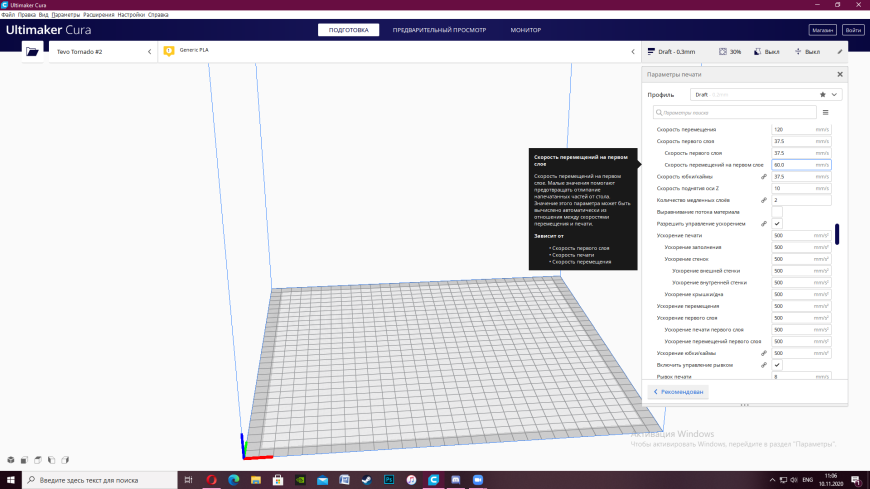Click link icon beside Включить управление рывком
The image size is (870, 489).
(764, 365)
